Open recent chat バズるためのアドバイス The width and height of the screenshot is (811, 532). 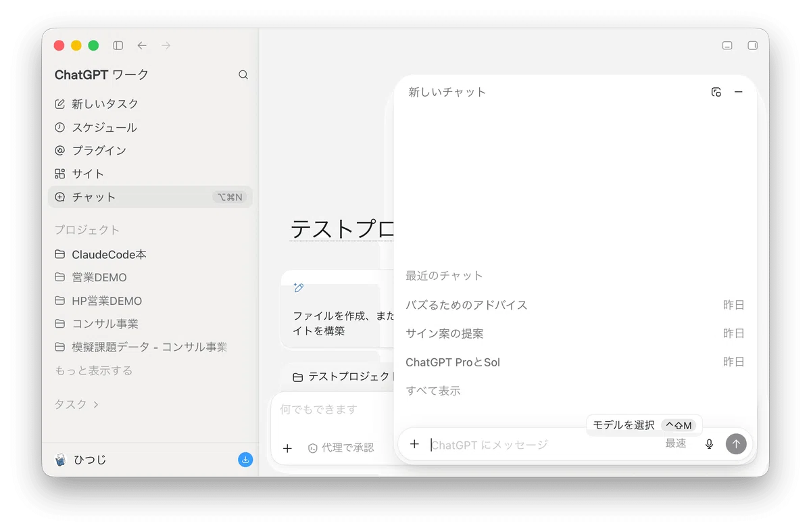[574, 305]
